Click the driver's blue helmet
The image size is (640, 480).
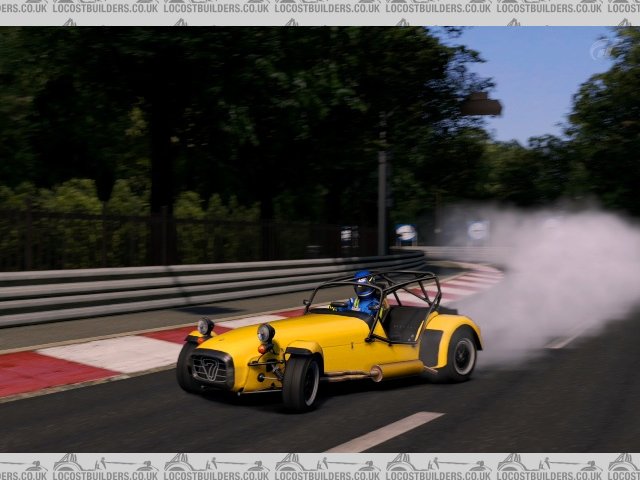pyautogui.click(x=364, y=284)
